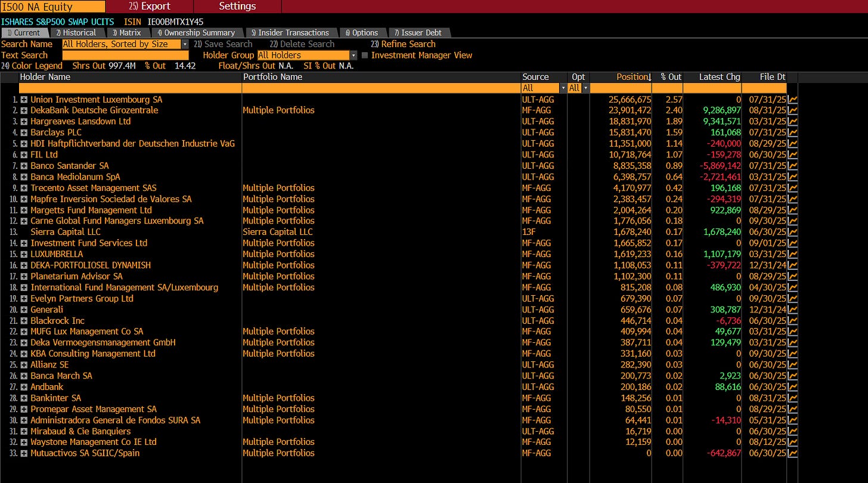Switch to the Current tab
The image size is (868, 483).
24,33
